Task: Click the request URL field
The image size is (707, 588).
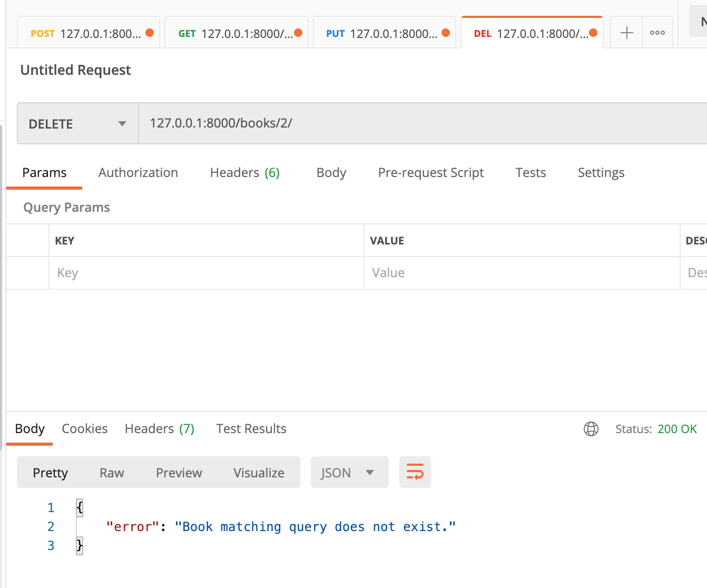Action: tap(423, 123)
